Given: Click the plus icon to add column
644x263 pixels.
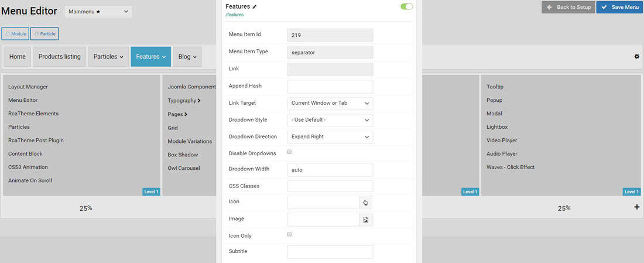Looking at the screenshot, I should point(637,207).
